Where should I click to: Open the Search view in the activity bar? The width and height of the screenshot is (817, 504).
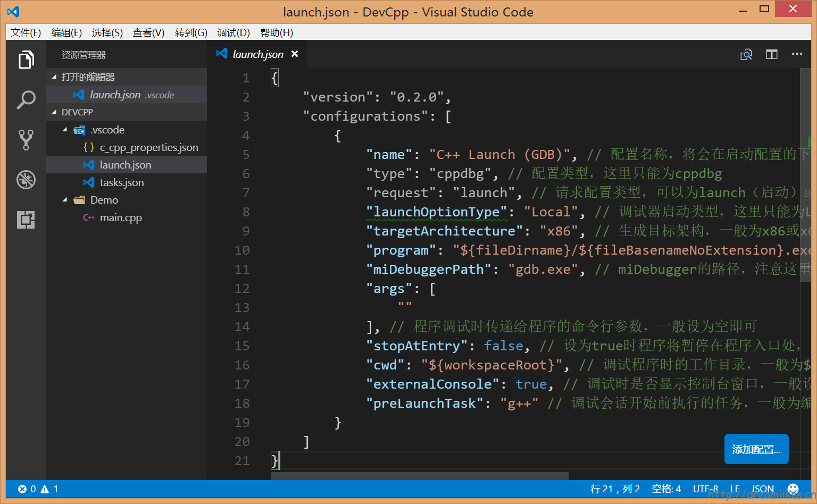tap(26, 99)
